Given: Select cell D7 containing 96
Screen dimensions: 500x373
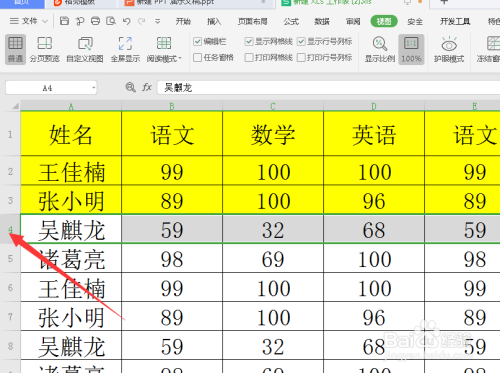Looking at the screenshot, I should pyautogui.click(x=374, y=316).
